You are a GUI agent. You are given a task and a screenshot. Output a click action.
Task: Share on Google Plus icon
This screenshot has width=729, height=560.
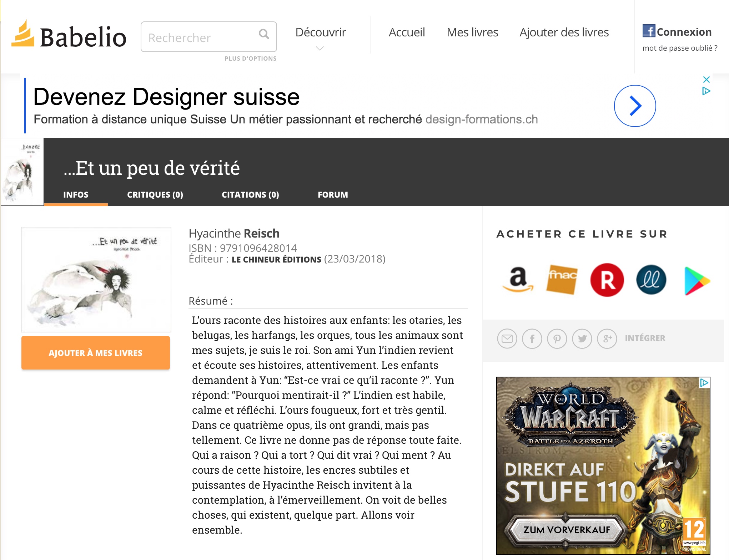coord(607,338)
